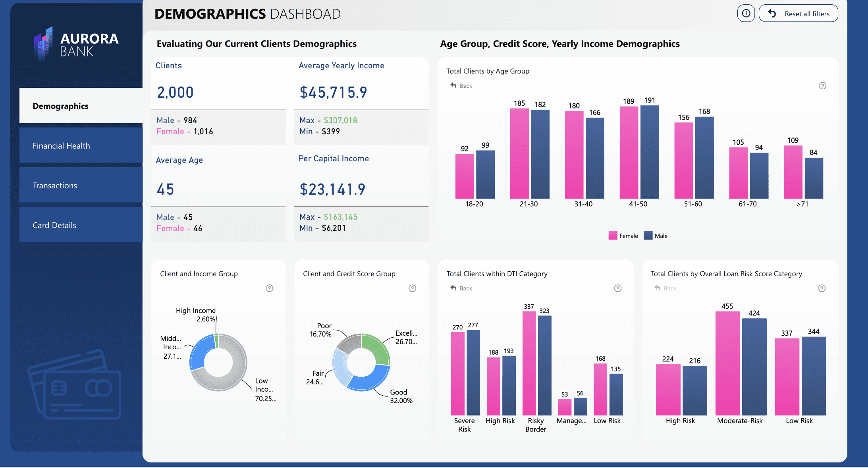Select the male 61-70 bar labeled 94

(759, 176)
